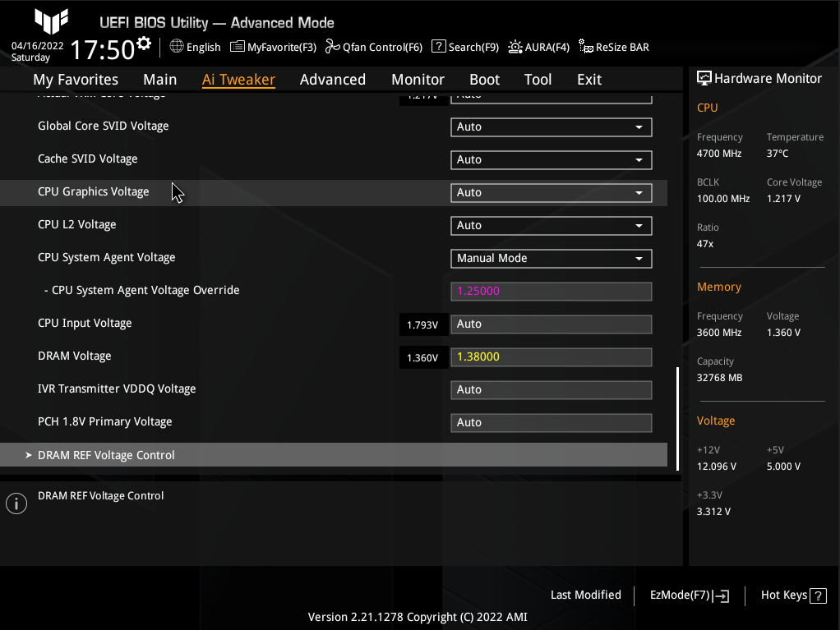
Task: Click the settings list scrollbar
Action: pos(678,419)
